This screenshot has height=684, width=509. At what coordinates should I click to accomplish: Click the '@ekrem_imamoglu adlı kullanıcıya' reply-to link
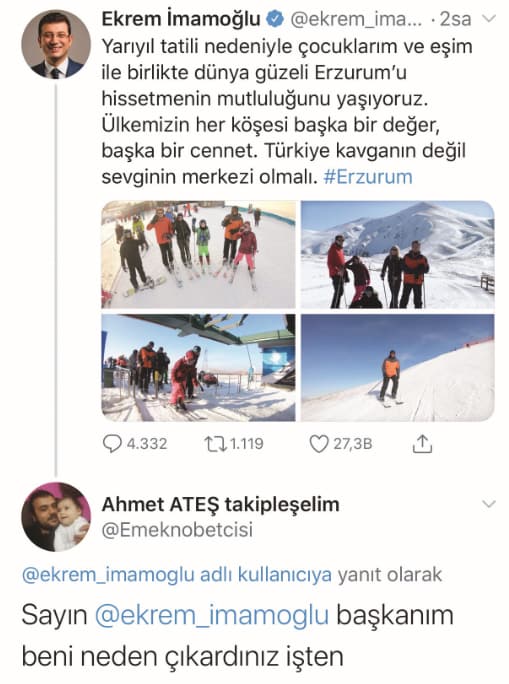[x=177, y=575]
